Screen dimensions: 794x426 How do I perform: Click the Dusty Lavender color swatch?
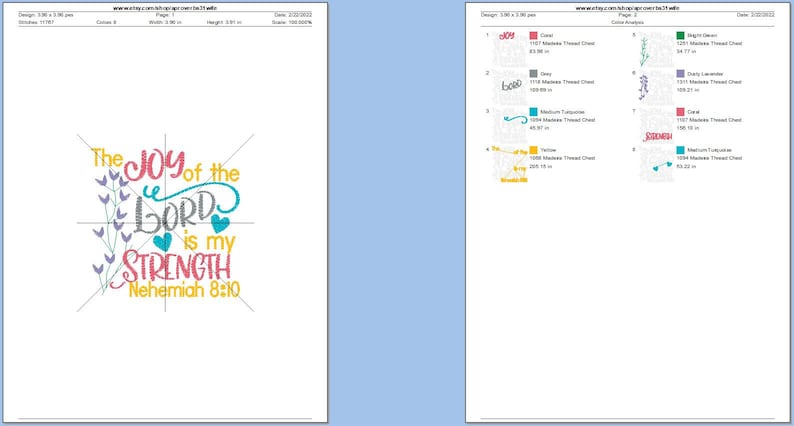point(681,73)
